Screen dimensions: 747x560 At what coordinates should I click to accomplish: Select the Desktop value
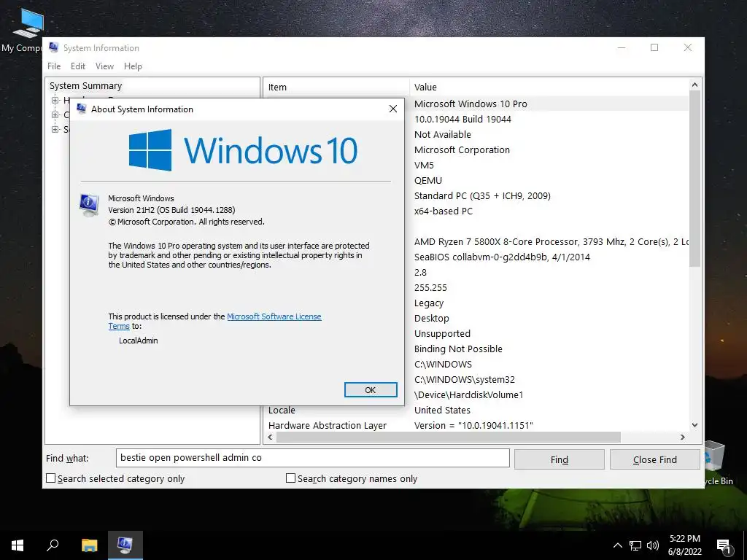pos(432,318)
